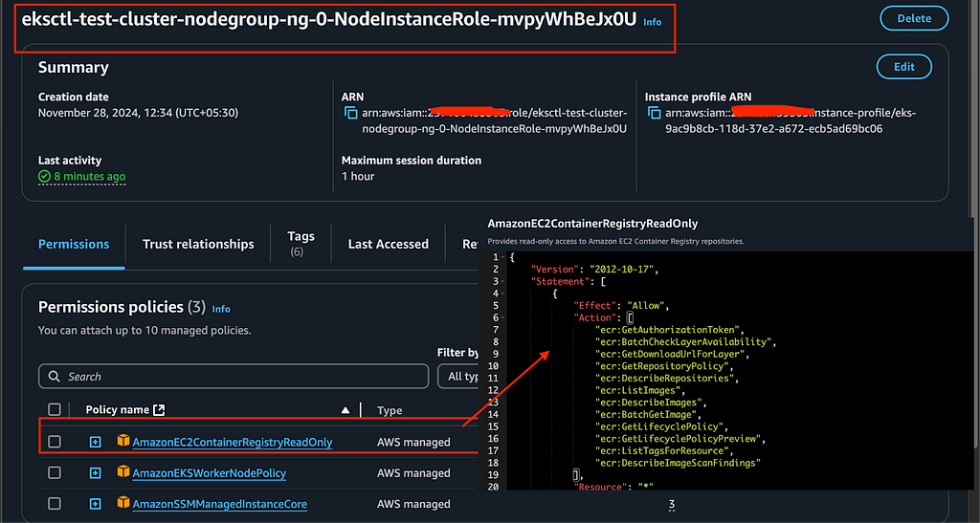Click AmazonEC2ContainerRegistryReadOnly policy cube icon
980x523 pixels.
coord(123,441)
